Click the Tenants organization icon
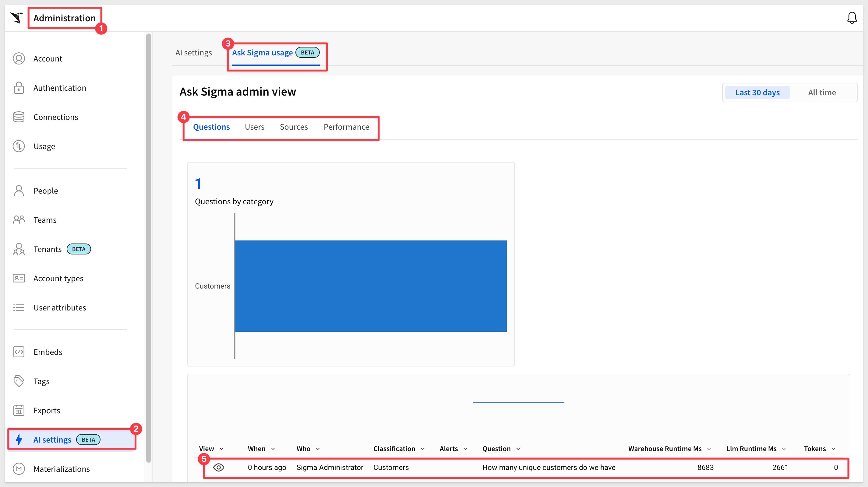Viewport: 868px width, 487px height. point(19,249)
